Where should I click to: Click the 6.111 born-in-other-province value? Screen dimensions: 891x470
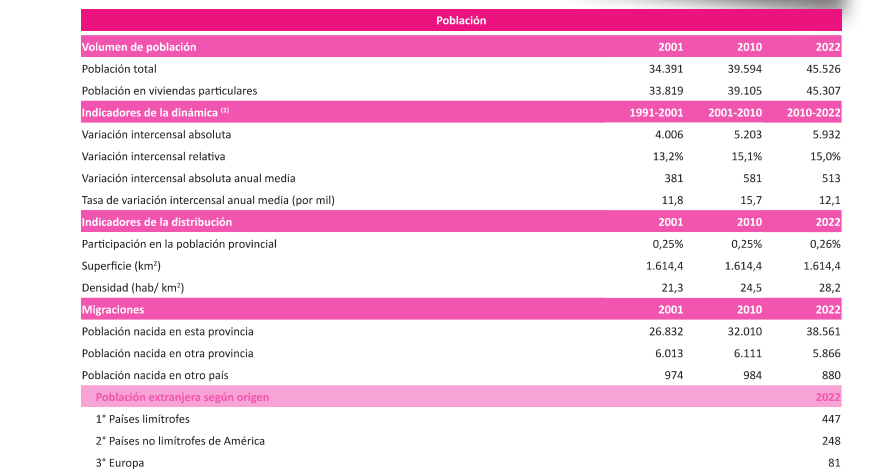pos(746,353)
